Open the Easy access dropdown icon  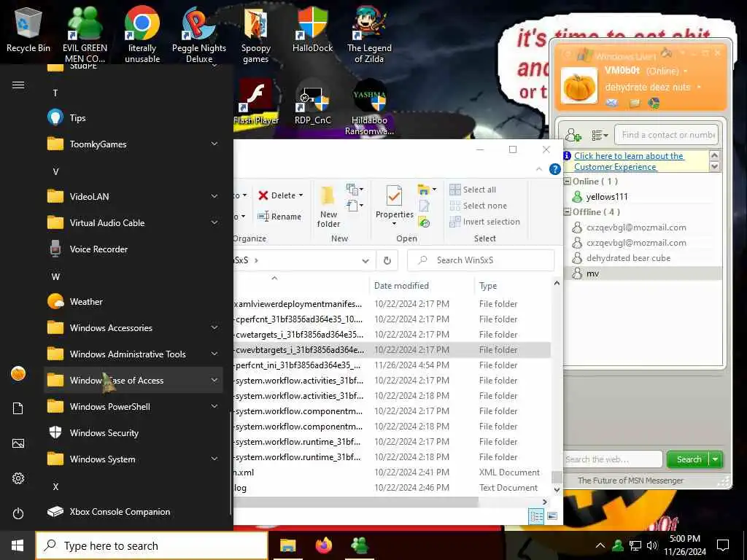coord(355,206)
